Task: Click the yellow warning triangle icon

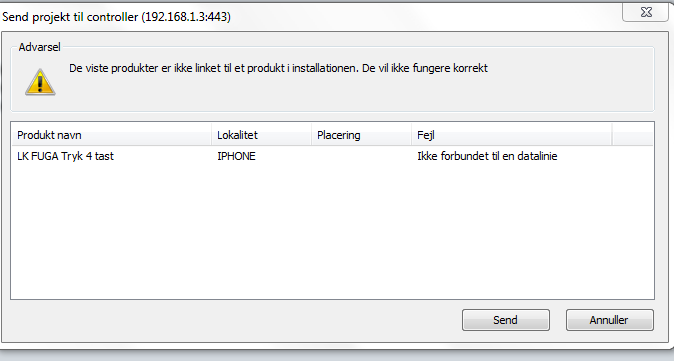Action: (40, 82)
